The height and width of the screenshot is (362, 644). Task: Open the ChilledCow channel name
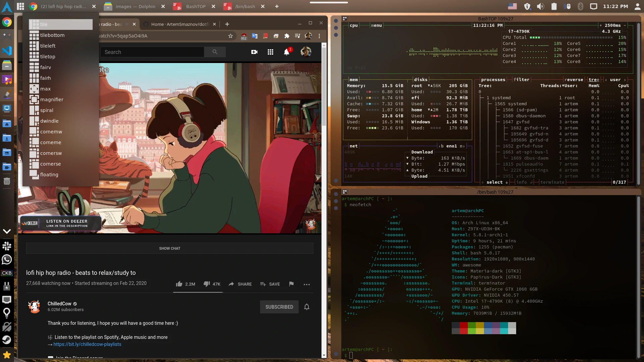tap(59, 304)
